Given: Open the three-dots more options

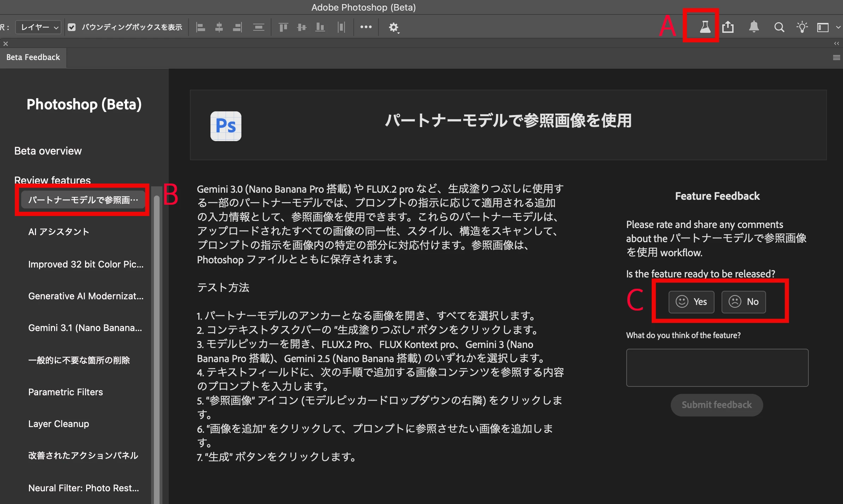Looking at the screenshot, I should pyautogui.click(x=366, y=27).
